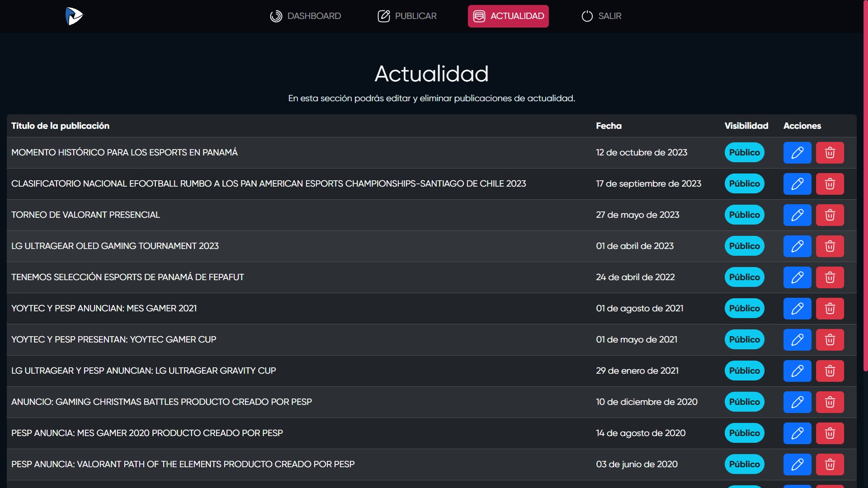Viewport: 868px width, 488px height.
Task: Click date '03 de junio de 2020'
Action: click(637, 465)
